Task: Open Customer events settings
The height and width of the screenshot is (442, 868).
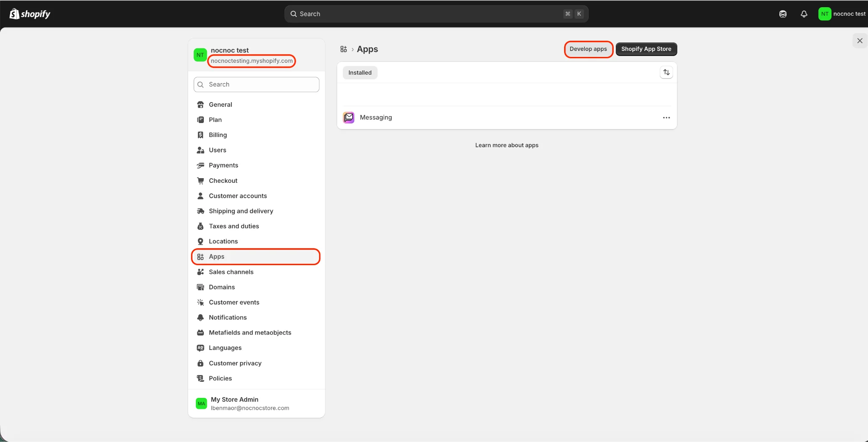Action: [256, 302]
